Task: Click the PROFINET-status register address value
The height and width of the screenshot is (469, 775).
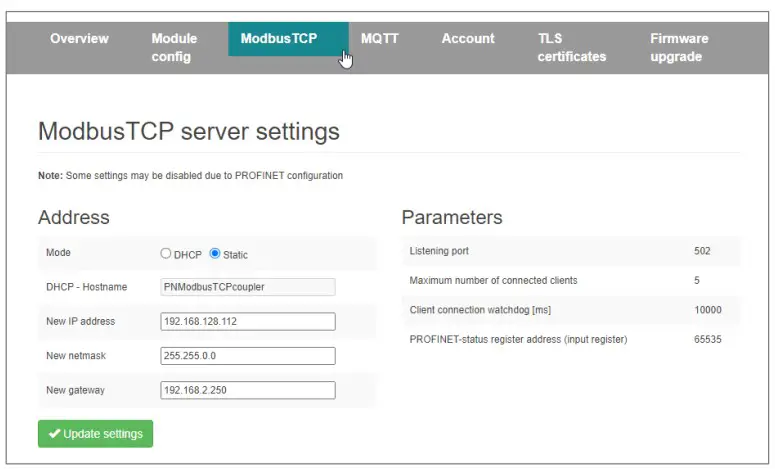Action: pyautogui.click(x=707, y=340)
